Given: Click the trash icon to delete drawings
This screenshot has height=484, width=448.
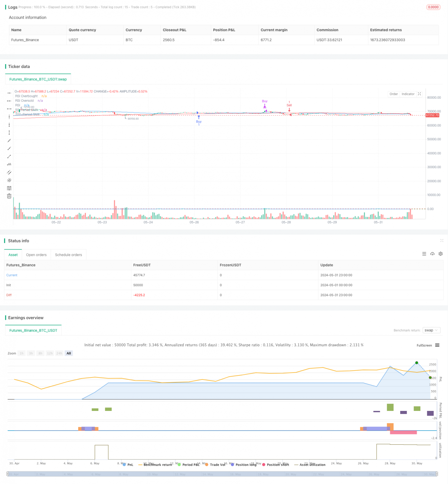Looking at the screenshot, I should point(9,196).
